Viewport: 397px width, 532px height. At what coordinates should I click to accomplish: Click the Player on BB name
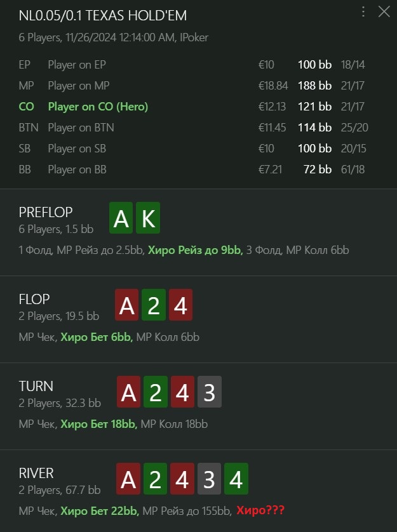click(77, 170)
